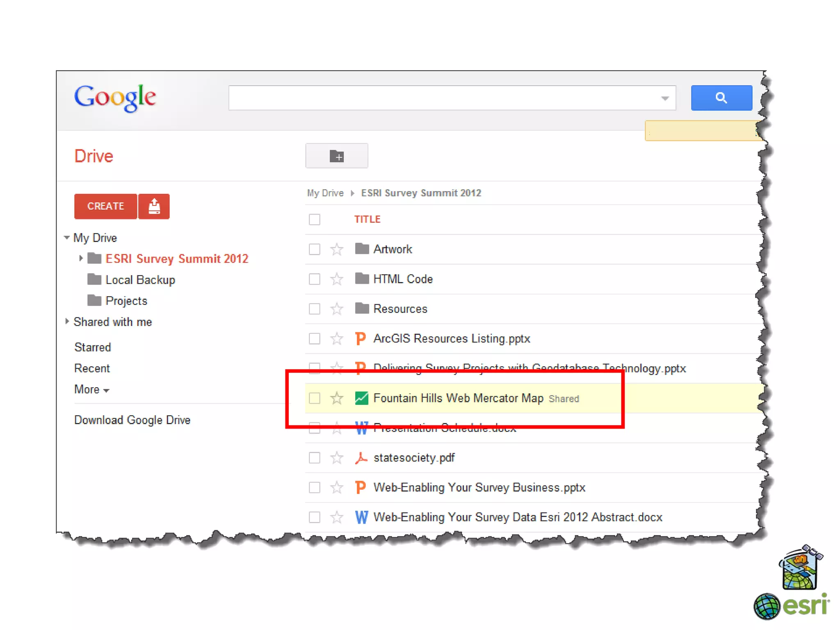Select the checkbox for ArcGIS Resources Listing.pptx
This screenshot has height=630, width=840.
315,338
